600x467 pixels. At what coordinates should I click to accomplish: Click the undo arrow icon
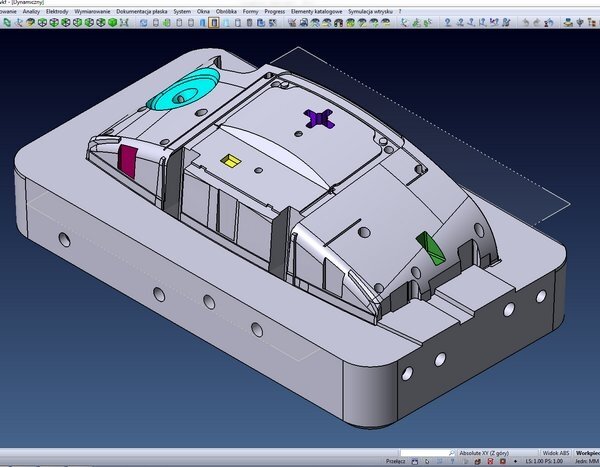pyautogui.click(x=526, y=23)
